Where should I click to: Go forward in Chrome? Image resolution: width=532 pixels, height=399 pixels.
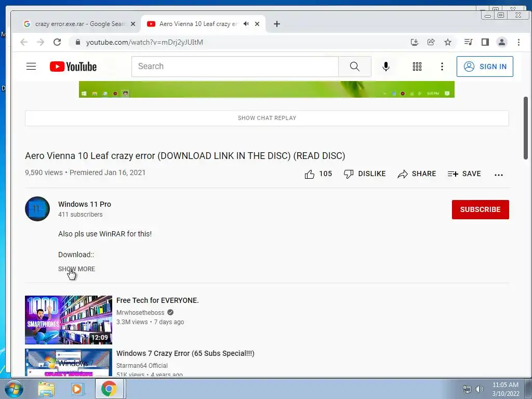coord(41,42)
